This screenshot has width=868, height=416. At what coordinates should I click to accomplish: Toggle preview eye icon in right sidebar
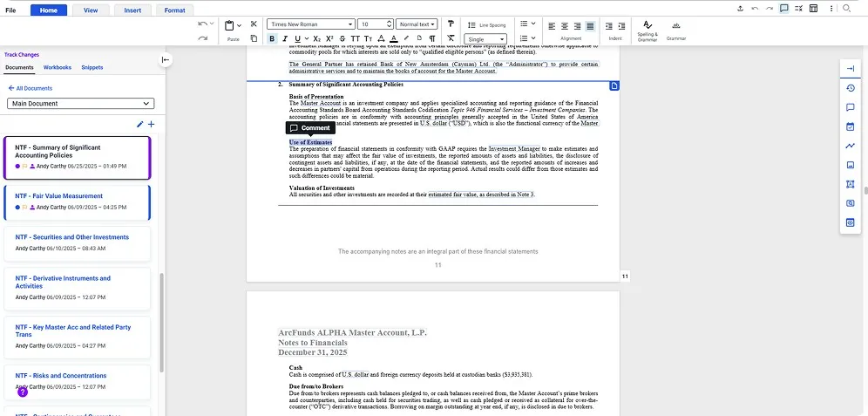click(x=851, y=222)
